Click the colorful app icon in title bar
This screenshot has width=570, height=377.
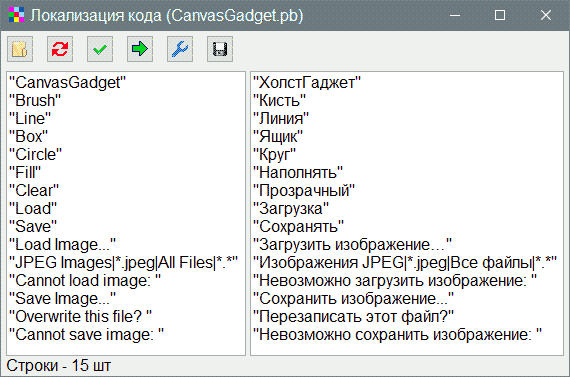pyautogui.click(x=16, y=15)
